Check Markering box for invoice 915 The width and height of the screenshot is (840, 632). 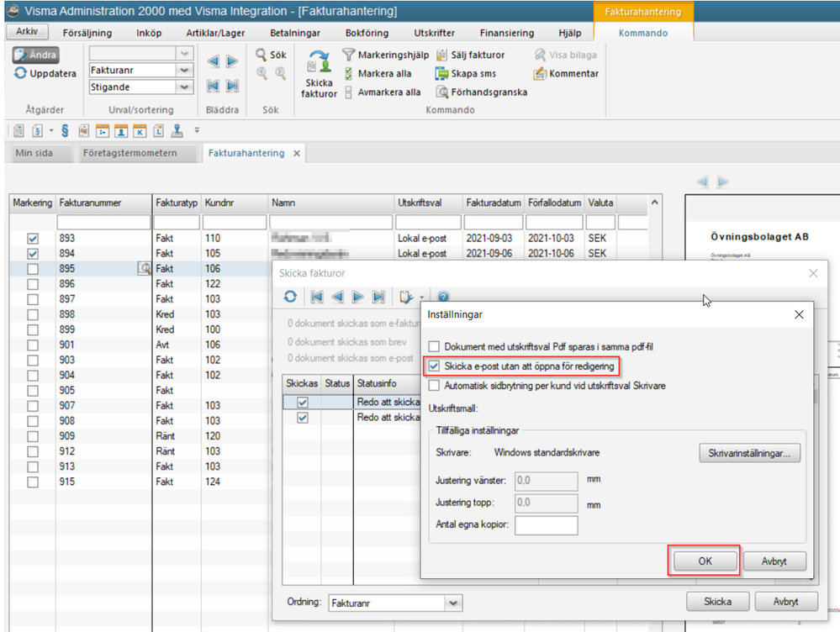(33, 482)
